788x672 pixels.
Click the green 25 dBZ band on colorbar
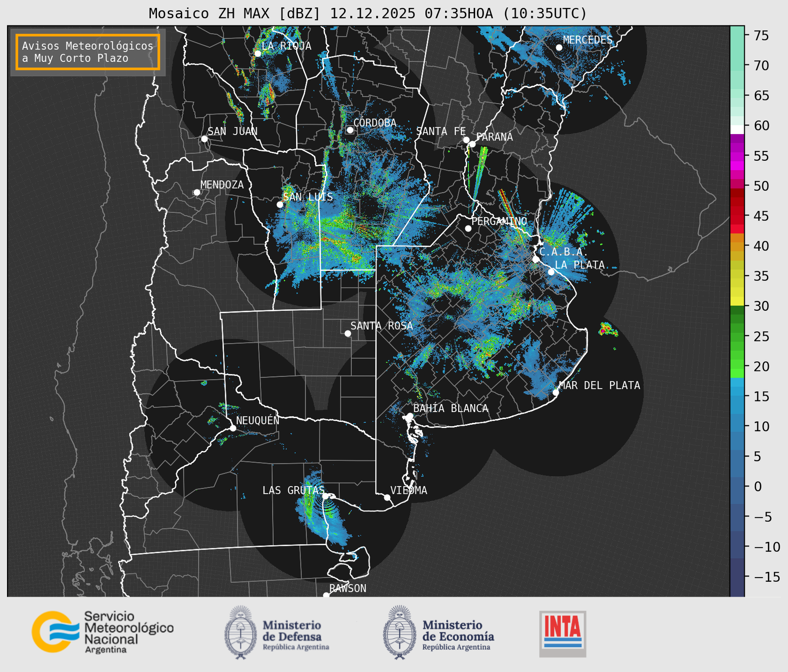click(737, 336)
